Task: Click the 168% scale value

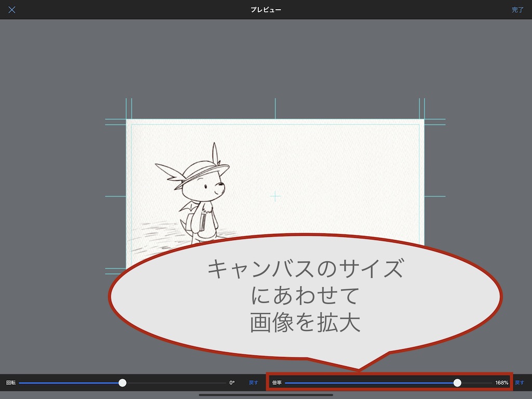Action: [x=501, y=383]
